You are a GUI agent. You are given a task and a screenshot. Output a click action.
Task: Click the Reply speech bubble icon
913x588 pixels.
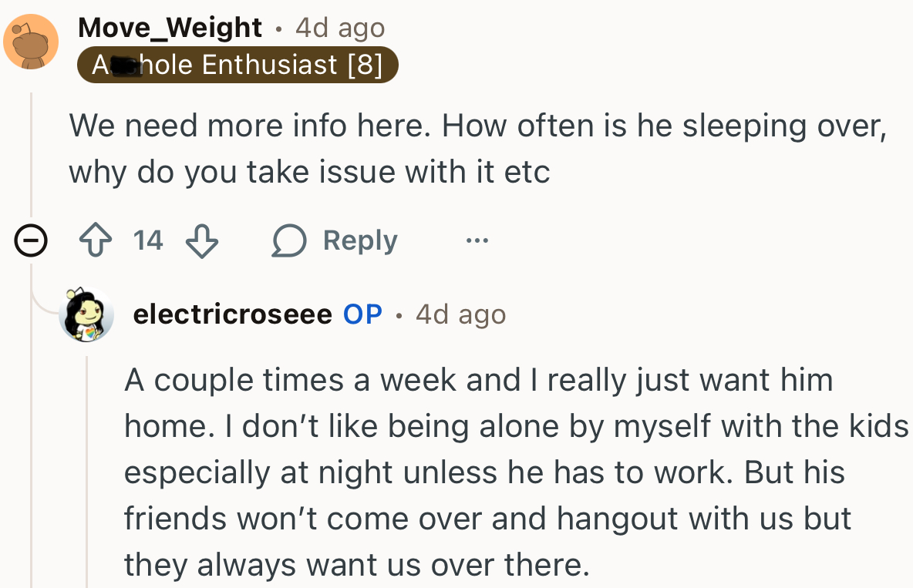click(x=289, y=240)
